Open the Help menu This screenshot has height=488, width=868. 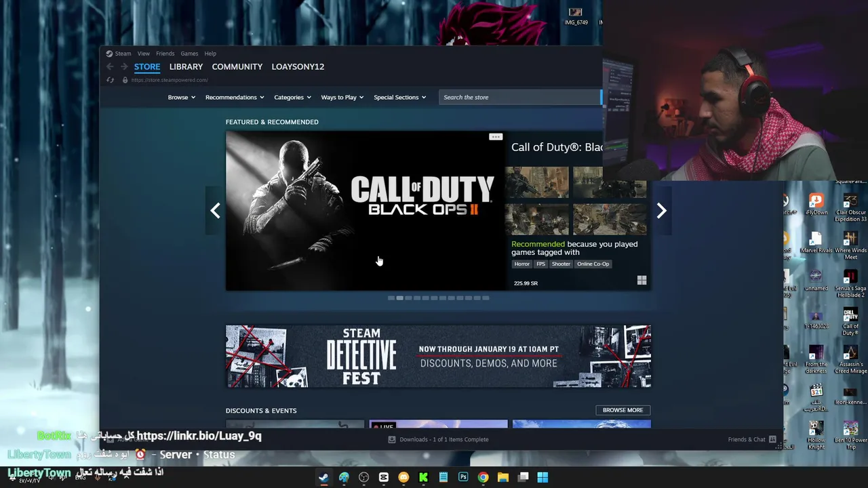click(210, 54)
